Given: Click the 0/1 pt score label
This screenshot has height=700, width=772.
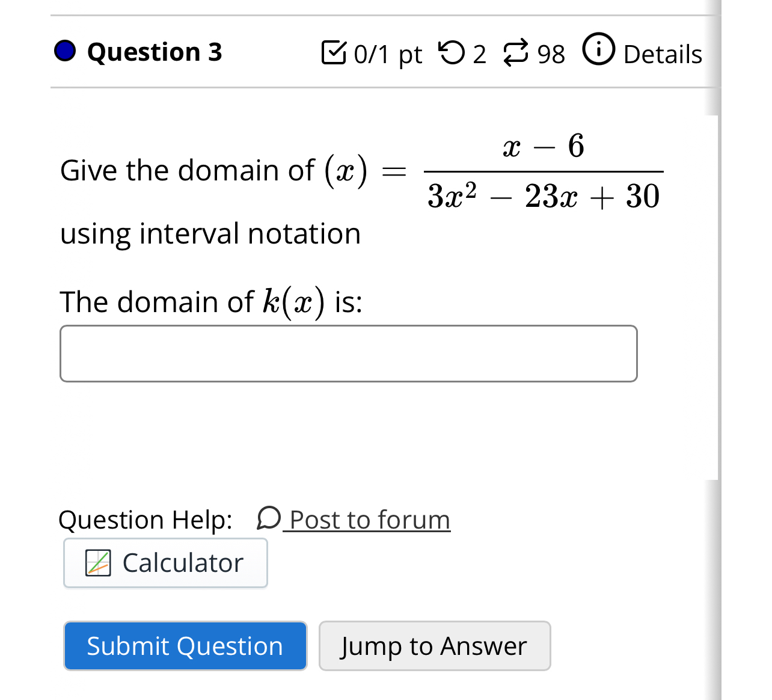Looking at the screenshot, I should pyautogui.click(x=388, y=54).
